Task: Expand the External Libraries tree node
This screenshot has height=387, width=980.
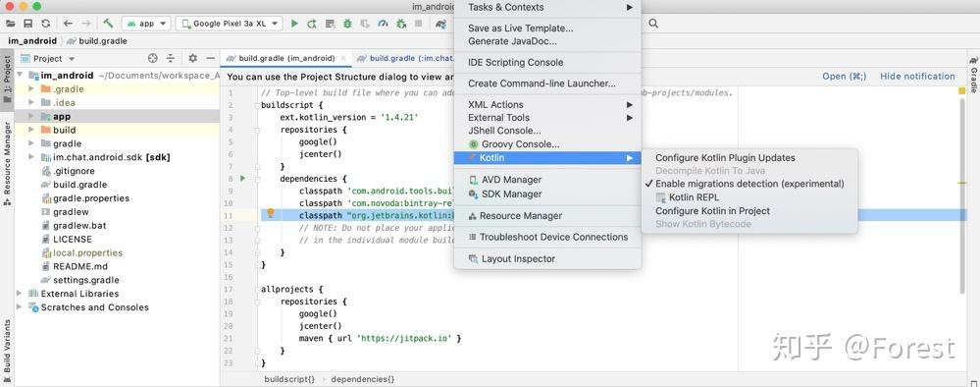Action: pyautogui.click(x=20, y=293)
